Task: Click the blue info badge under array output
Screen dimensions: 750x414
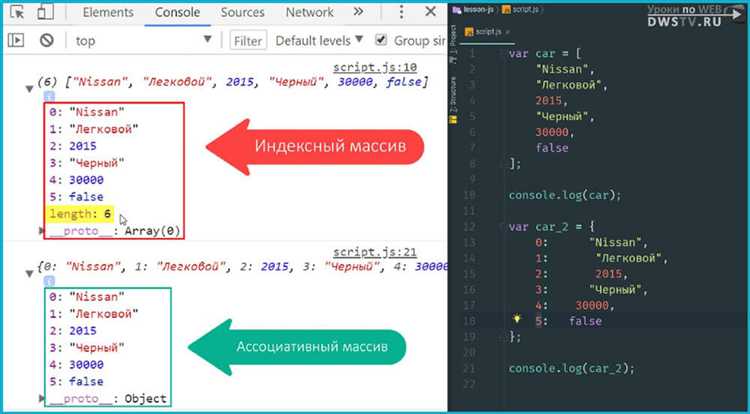Action: coord(49,96)
